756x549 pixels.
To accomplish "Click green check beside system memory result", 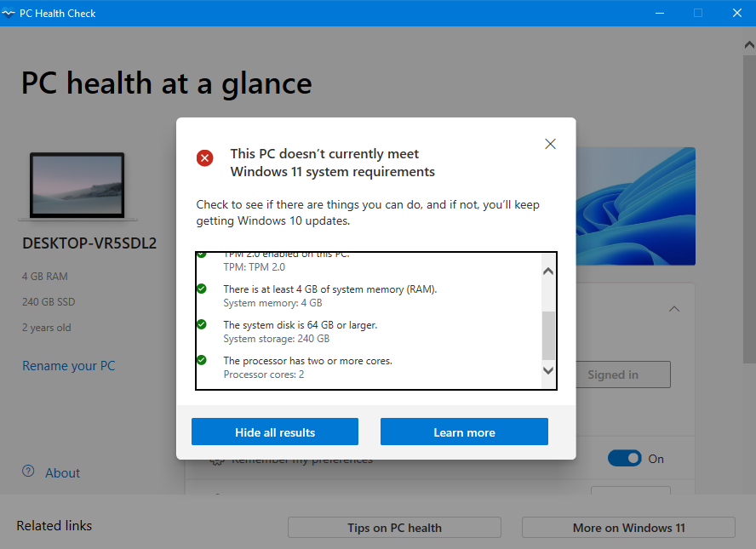I will click(202, 289).
